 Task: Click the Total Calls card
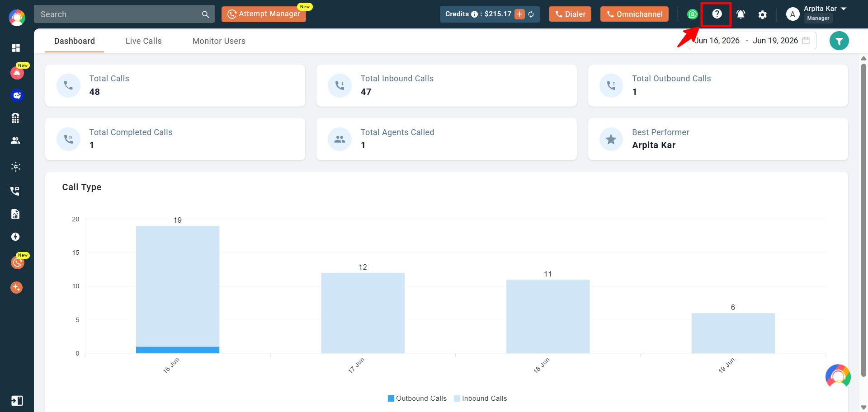[x=175, y=85]
